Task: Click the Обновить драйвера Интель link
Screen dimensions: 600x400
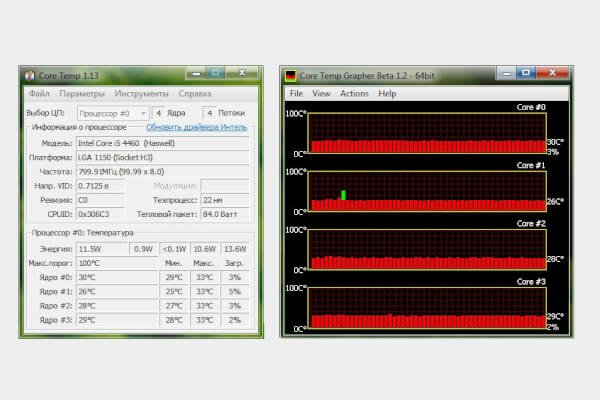Action: 197,127
